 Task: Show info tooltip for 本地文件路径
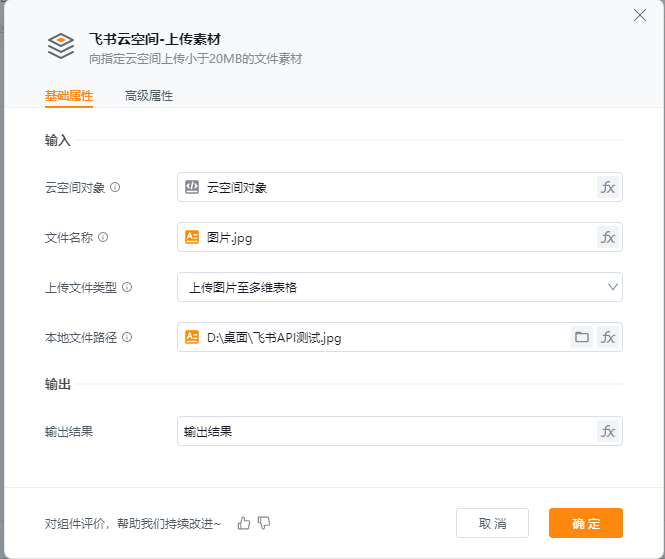(x=127, y=337)
